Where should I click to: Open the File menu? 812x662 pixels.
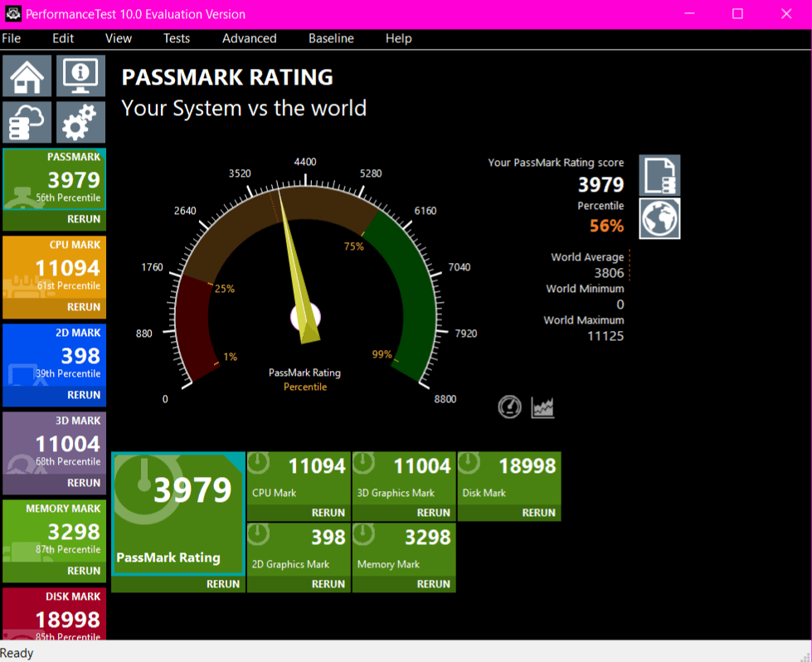12,38
